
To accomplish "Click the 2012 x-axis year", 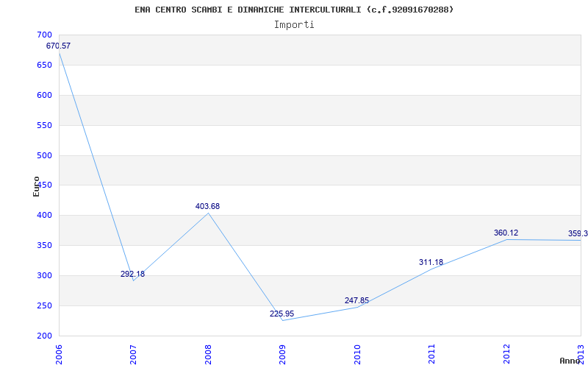I will coord(506,354).
